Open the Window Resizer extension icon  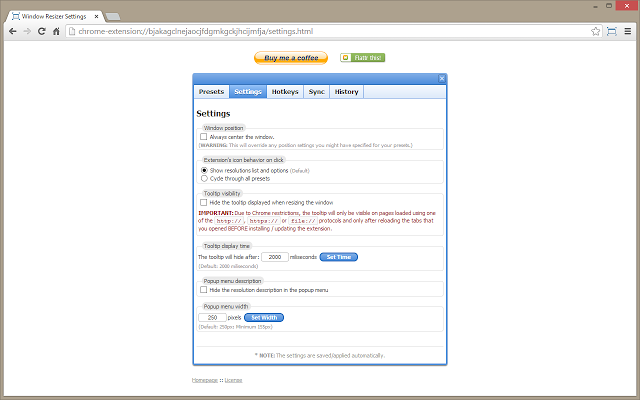coord(612,31)
